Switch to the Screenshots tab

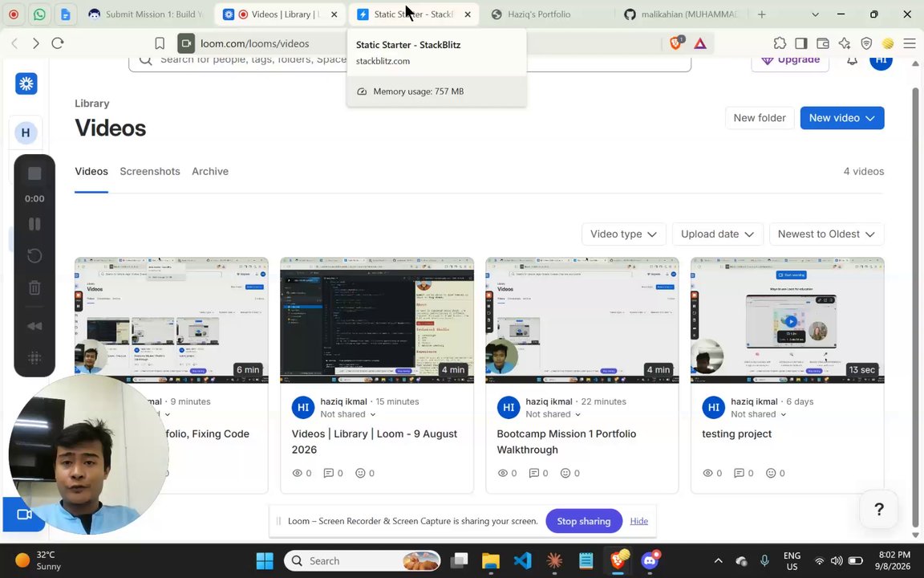click(x=150, y=172)
